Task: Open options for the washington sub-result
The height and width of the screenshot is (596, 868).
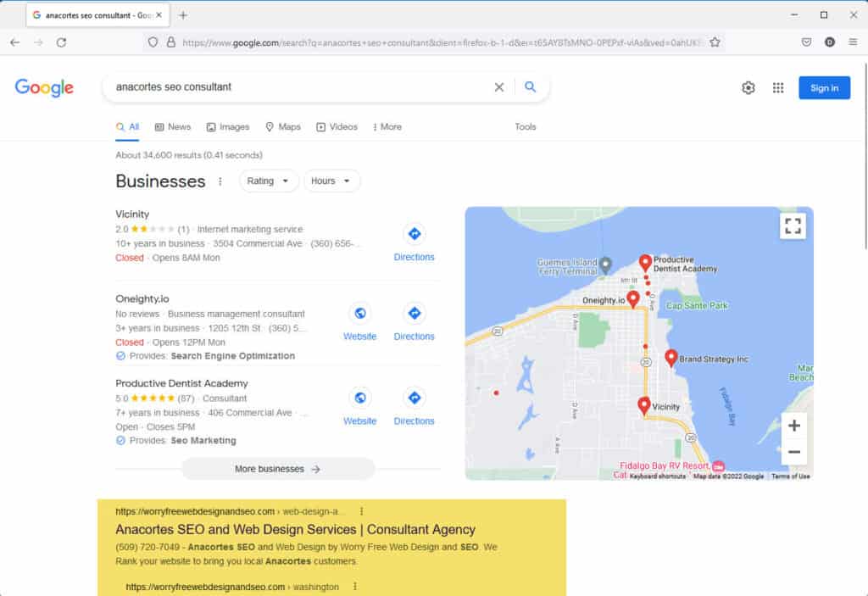Action: [355, 587]
